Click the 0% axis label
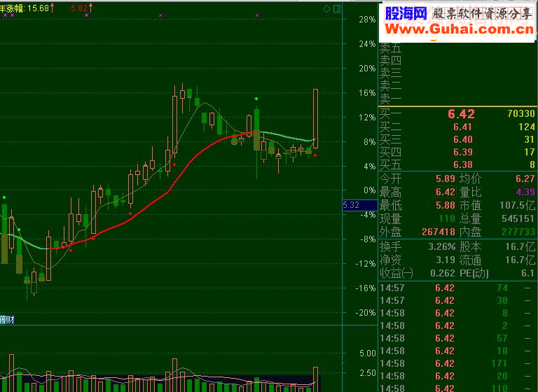Image resolution: width=538 pixels, height=392 pixels. pyautogui.click(x=370, y=190)
